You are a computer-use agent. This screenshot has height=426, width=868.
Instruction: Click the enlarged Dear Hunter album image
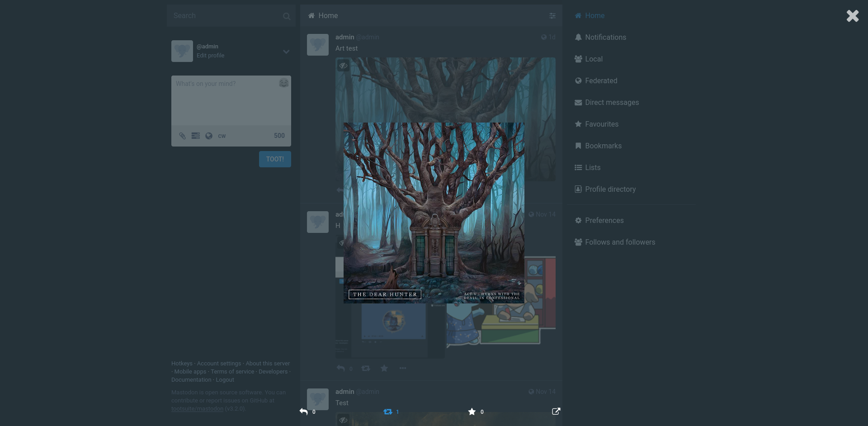click(x=434, y=213)
